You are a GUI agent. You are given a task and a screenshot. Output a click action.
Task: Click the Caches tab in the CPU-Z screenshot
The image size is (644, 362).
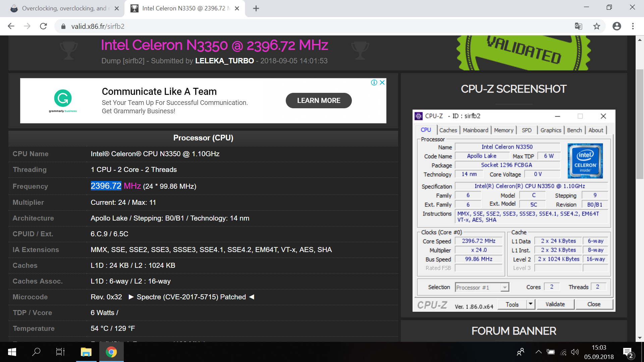448,130
